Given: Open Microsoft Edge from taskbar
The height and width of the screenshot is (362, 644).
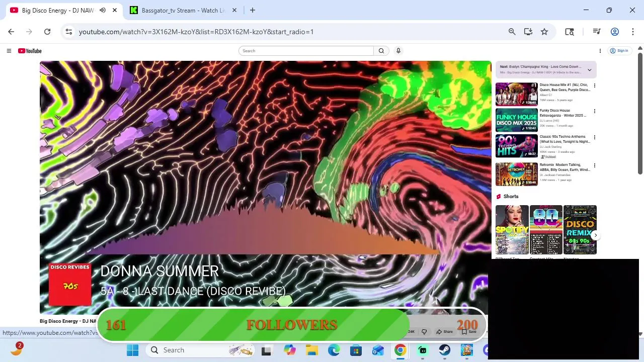Looking at the screenshot, I should click(334, 350).
